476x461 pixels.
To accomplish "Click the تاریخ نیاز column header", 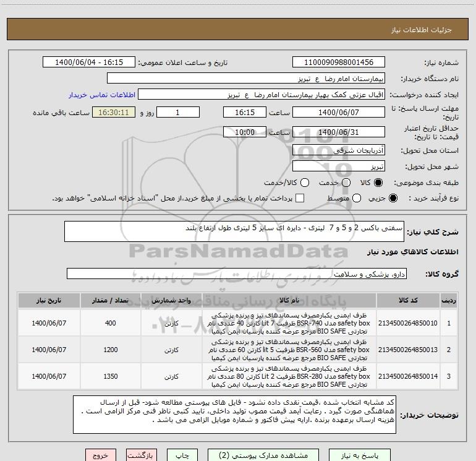I will click(49, 300).
